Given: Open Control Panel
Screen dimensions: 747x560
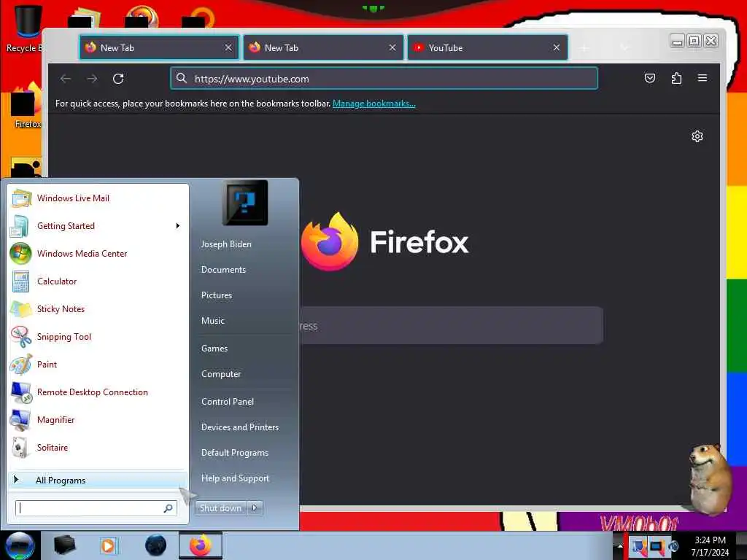Looking at the screenshot, I should pyautogui.click(x=228, y=402).
